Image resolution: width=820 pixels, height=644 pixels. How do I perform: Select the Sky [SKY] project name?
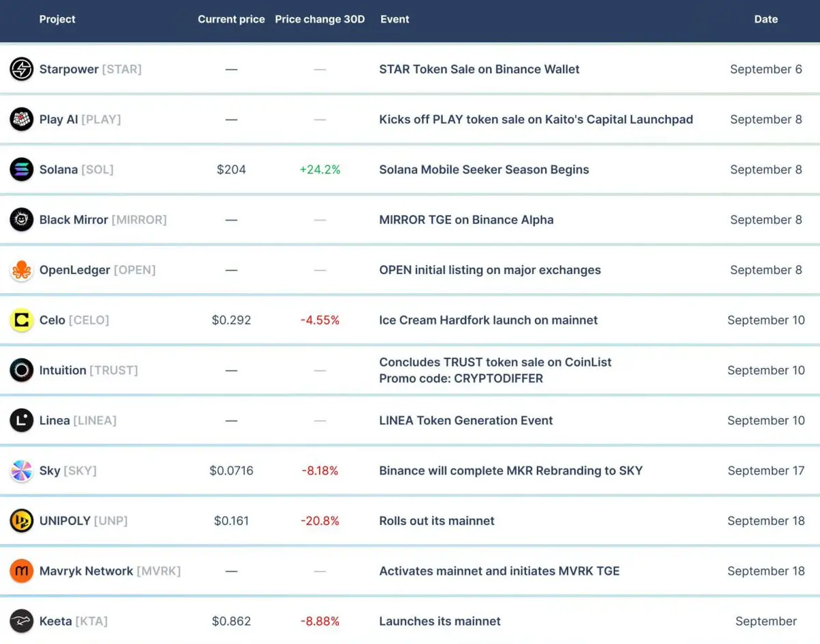tap(68, 471)
